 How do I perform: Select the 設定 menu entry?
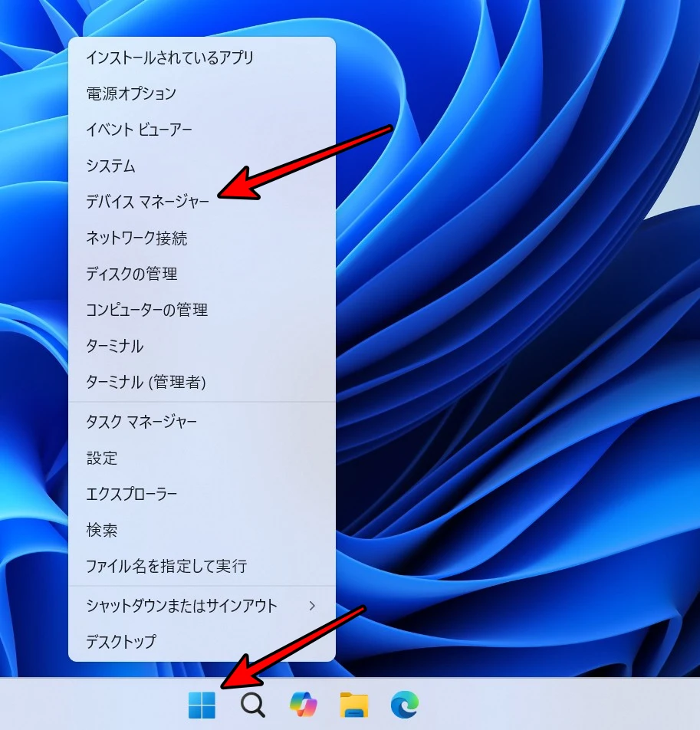100,458
